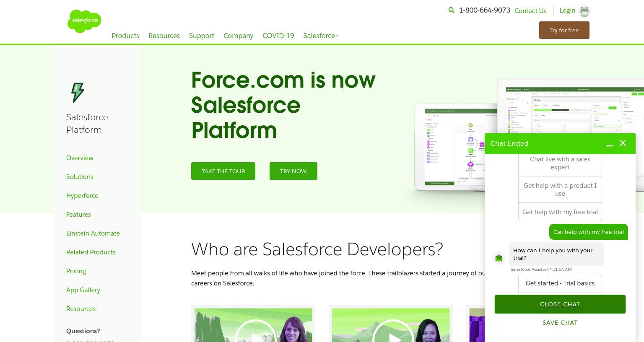644x342 pixels.
Task: Close the Chat Ended panel via X
Action: 623,143
